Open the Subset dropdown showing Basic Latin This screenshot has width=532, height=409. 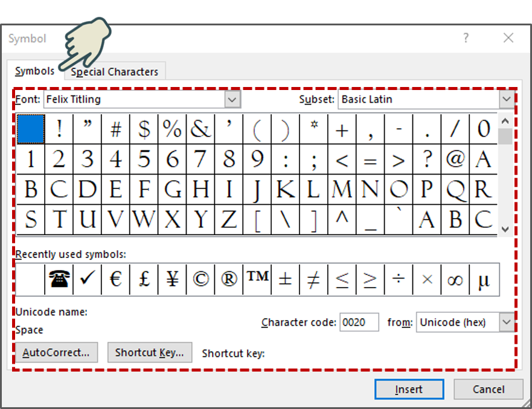point(506,99)
